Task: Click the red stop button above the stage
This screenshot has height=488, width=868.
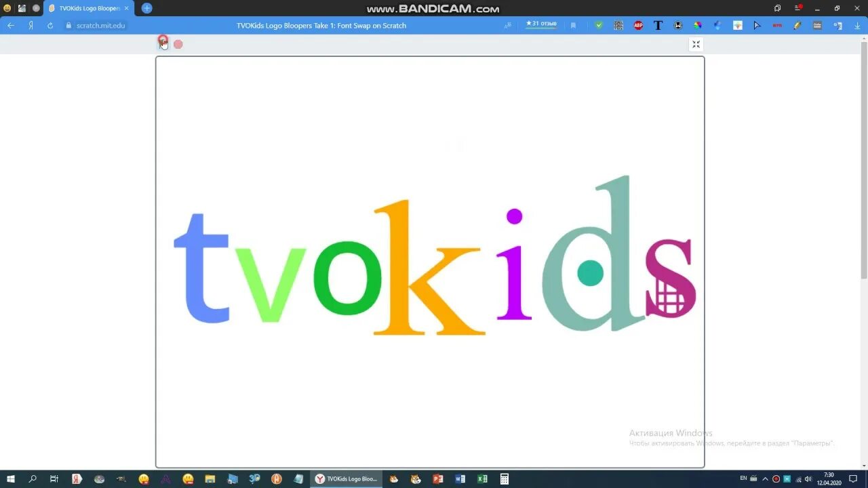Action: tap(178, 44)
